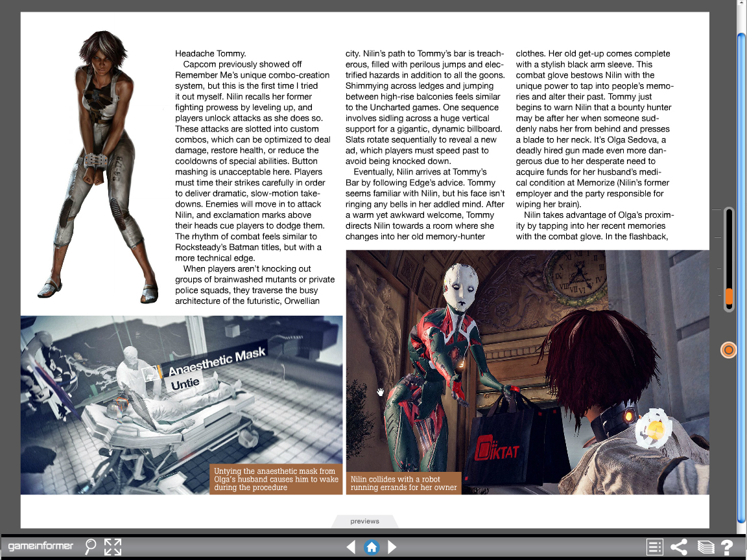Image resolution: width=747 pixels, height=560 pixels.
Task: Toggle fullscreen with the expand arrows icon
Action: coord(112,546)
